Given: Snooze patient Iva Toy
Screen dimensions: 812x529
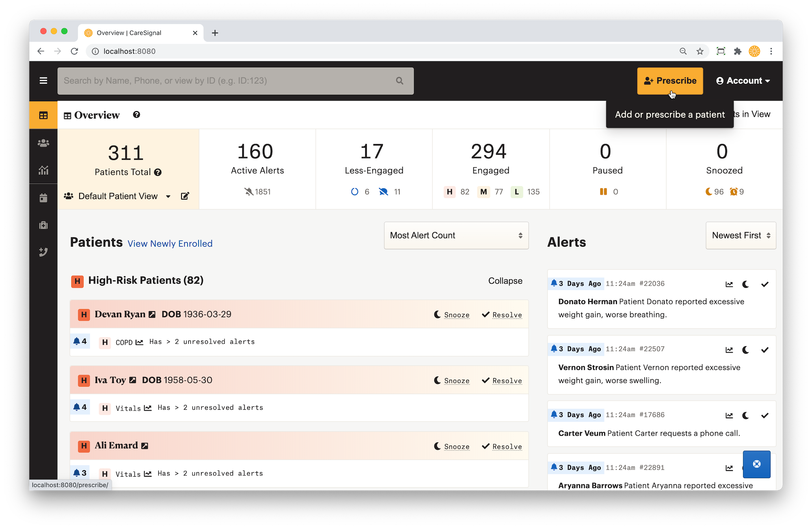Looking at the screenshot, I should click(452, 381).
